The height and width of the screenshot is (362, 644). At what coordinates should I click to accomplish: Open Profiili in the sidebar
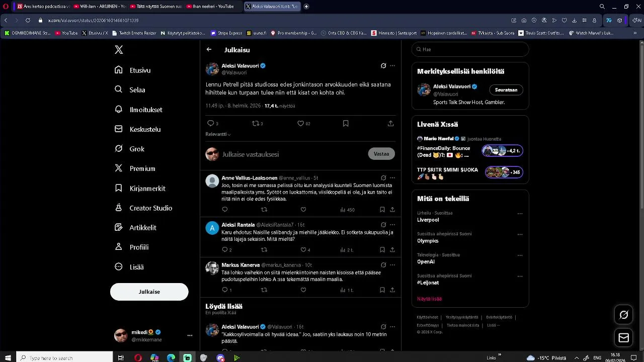coord(132,247)
